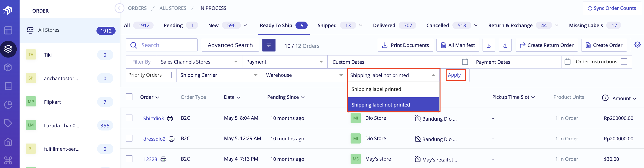Click printer icon next to Shirtdio3
Viewport: 644px width, 168px height.
coord(170,118)
